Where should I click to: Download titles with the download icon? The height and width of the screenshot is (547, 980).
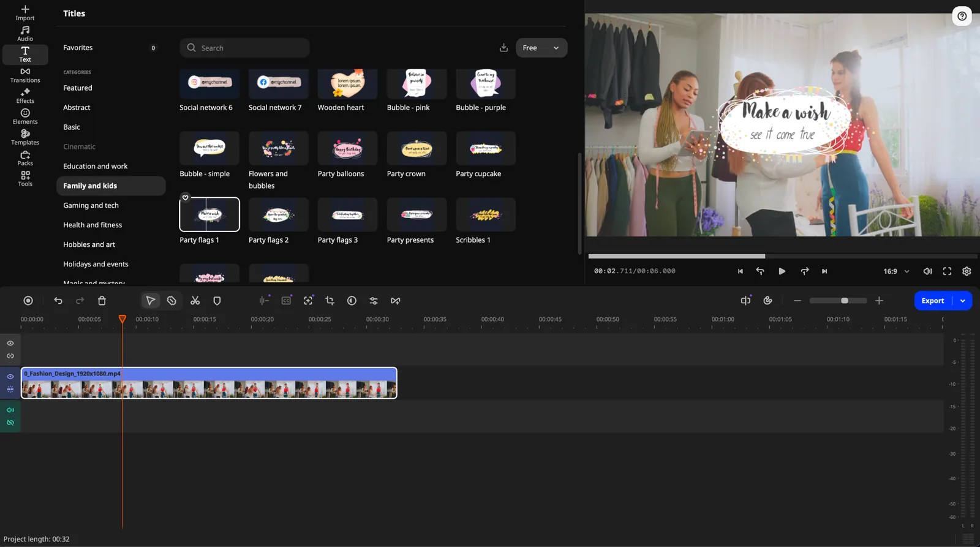503,48
